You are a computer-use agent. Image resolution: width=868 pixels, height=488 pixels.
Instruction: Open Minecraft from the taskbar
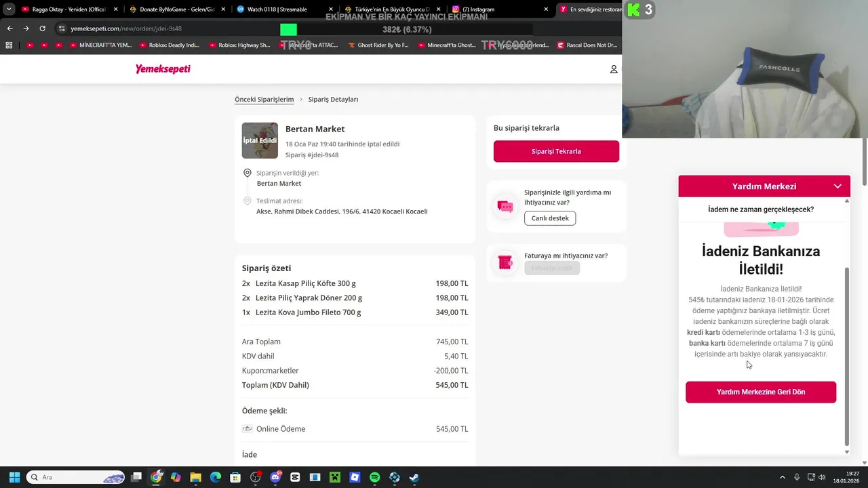point(335,477)
